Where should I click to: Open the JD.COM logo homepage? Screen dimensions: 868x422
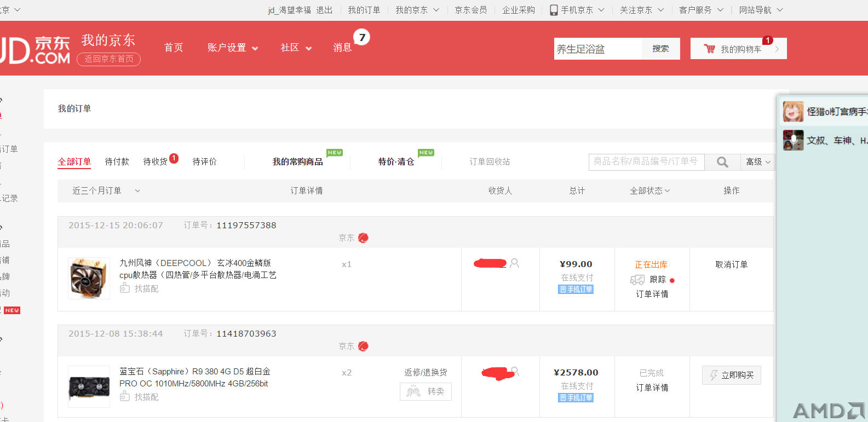[35, 50]
